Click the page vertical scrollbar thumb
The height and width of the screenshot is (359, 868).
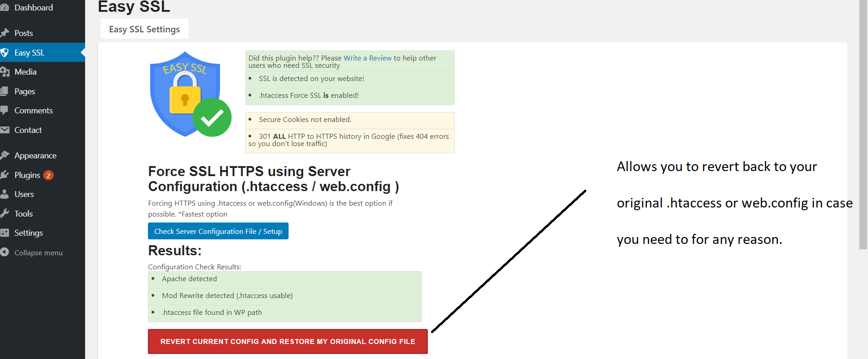(863, 125)
